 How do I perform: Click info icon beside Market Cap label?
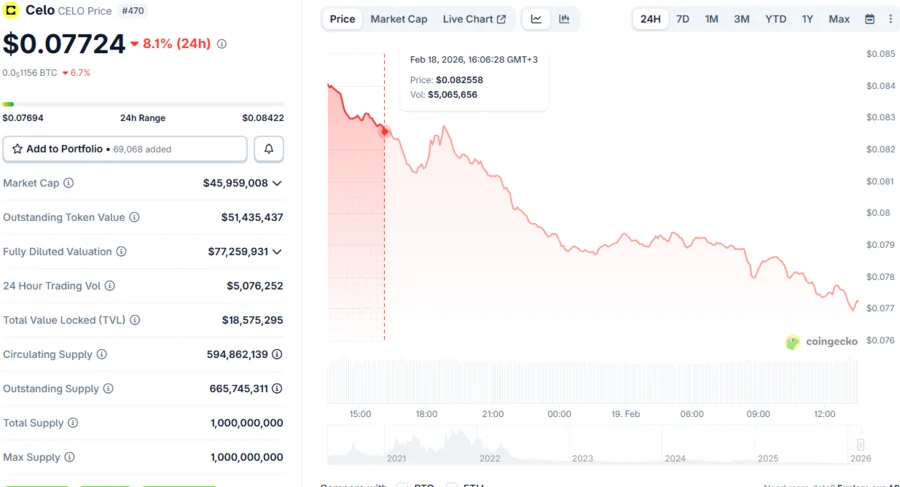click(69, 183)
